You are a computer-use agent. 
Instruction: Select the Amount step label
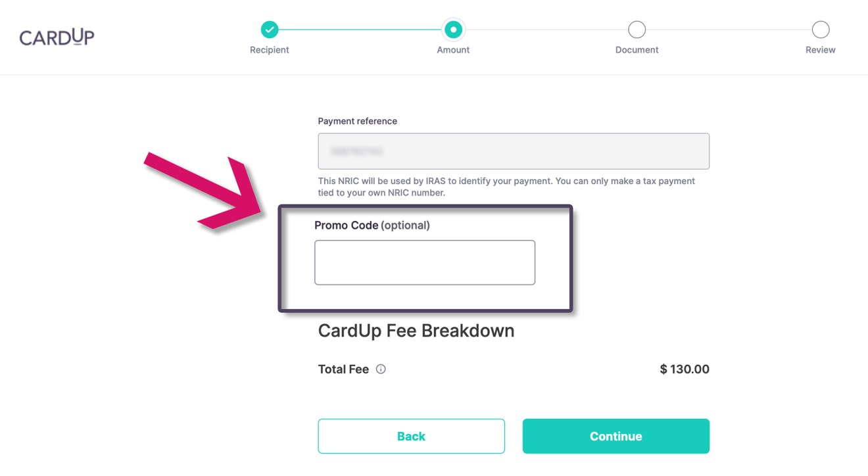pyautogui.click(x=453, y=50)
